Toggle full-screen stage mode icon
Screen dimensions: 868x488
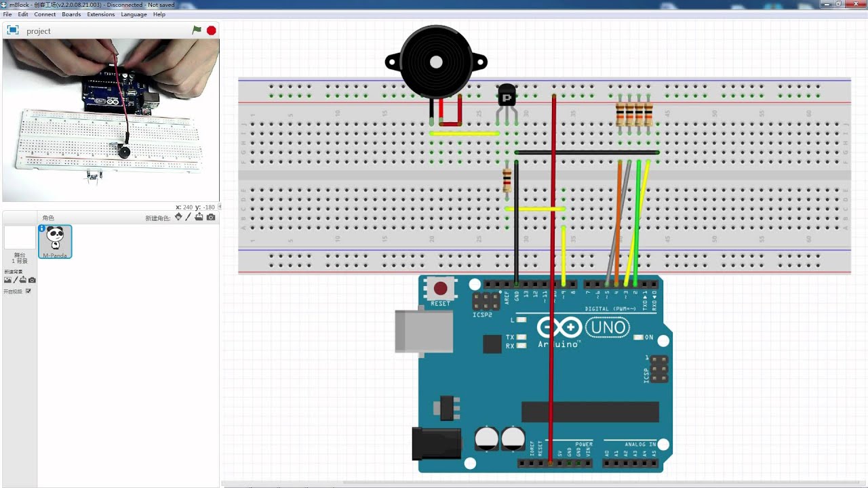tap(12, 30)
